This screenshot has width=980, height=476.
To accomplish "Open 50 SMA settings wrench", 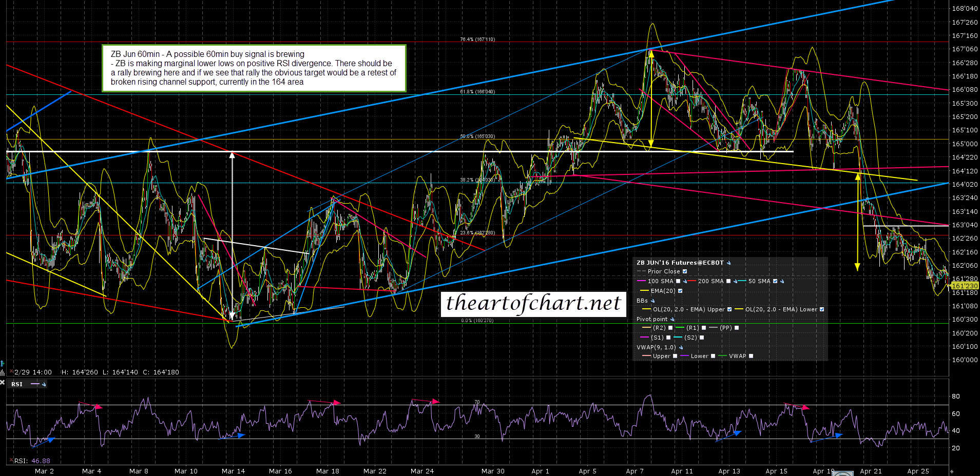I will pos(782,281).
